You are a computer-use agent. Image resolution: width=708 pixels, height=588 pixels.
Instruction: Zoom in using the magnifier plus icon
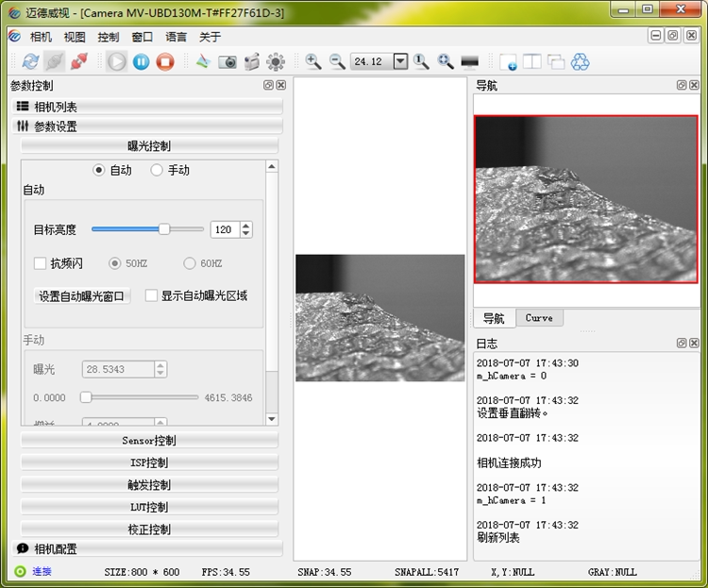click(x=312, y=61)
